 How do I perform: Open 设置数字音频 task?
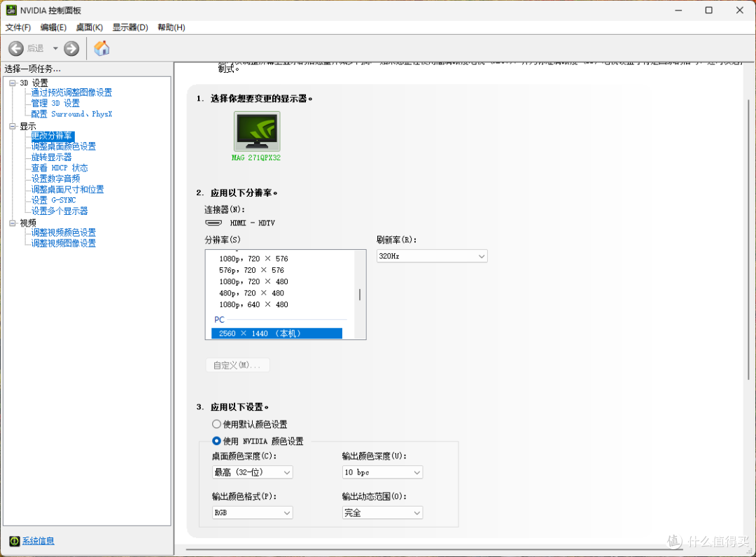click(55, 178)
